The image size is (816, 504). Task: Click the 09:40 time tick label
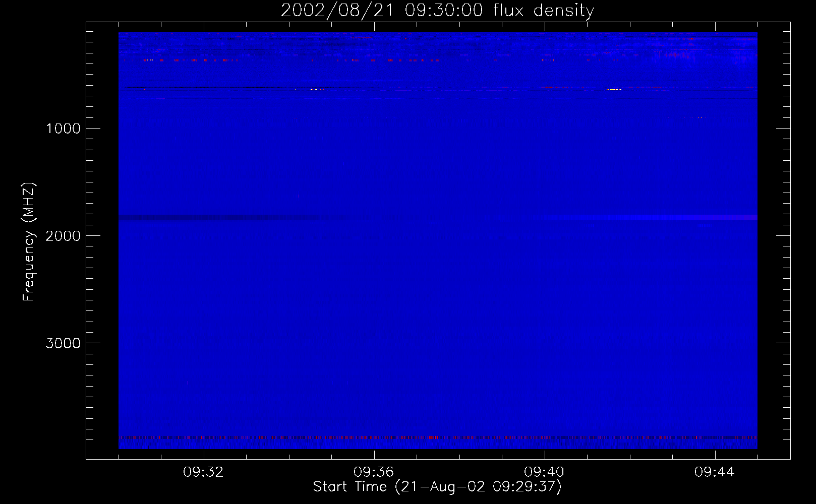[x=544, y=472]
